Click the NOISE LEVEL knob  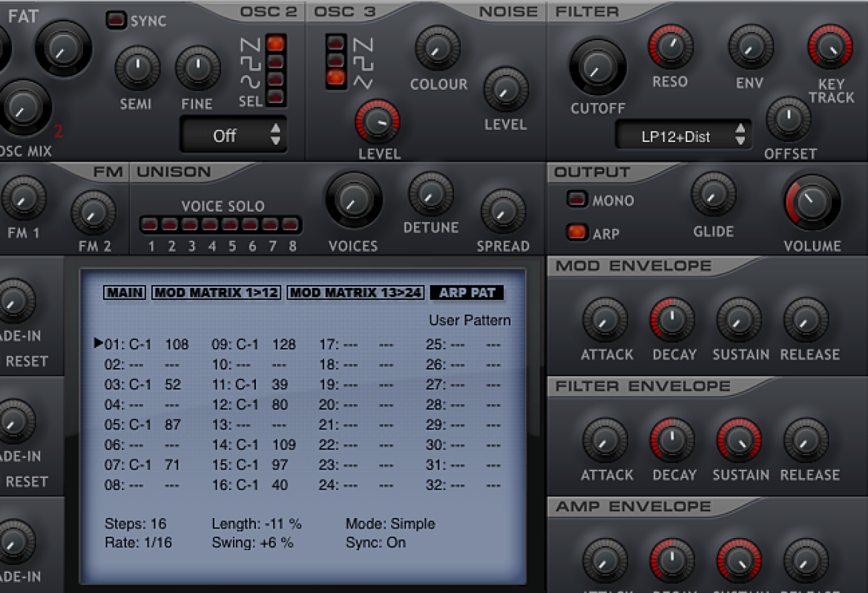[506, 90]
